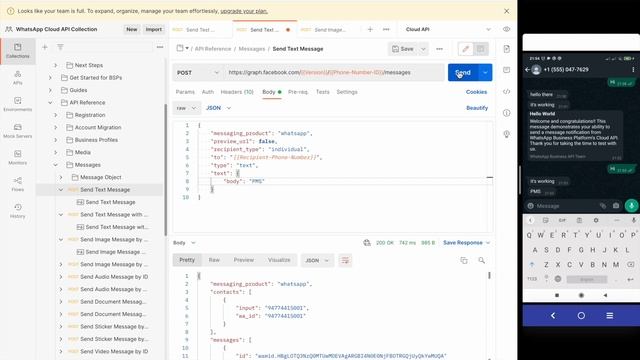This screenshot has height=360, width=640.
Task: Open tab overflow three-dot menu
Action: coord(386,29)
